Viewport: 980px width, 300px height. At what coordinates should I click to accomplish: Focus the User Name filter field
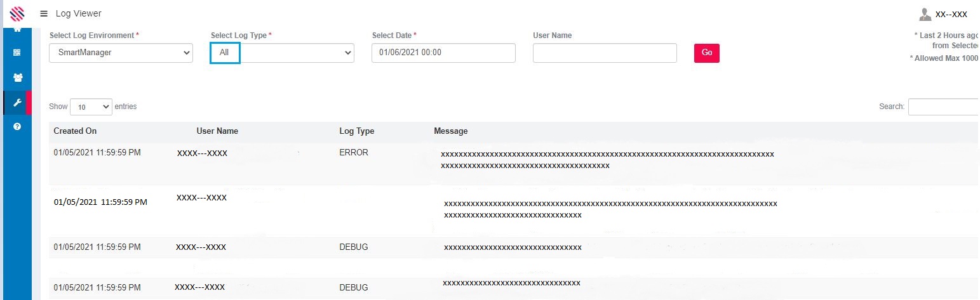605,53
